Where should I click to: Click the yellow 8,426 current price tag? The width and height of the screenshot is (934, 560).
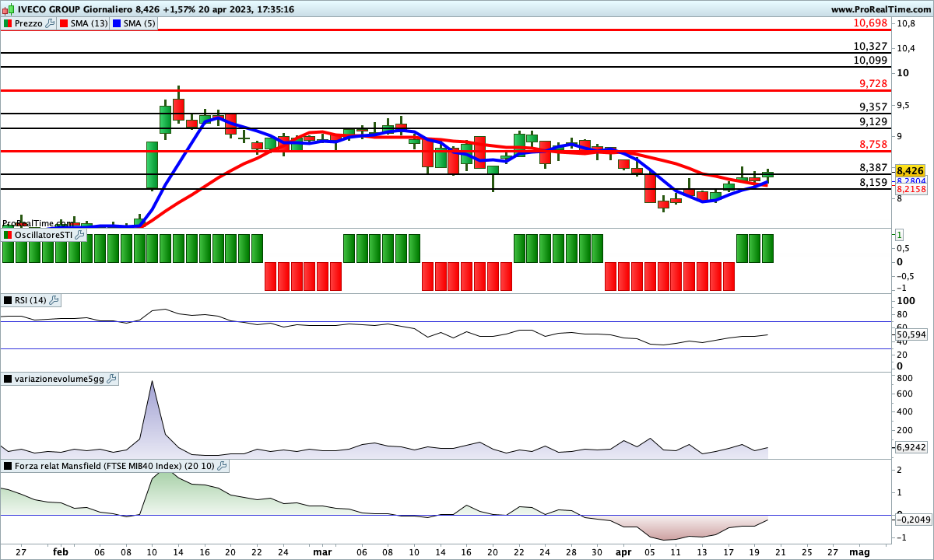point(910,170)
